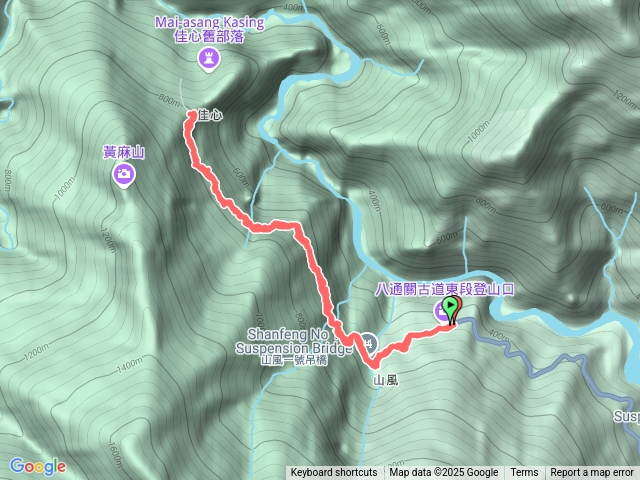Click the 山風 label near track bend
The image size is (640, 480).
pos(385,380)
